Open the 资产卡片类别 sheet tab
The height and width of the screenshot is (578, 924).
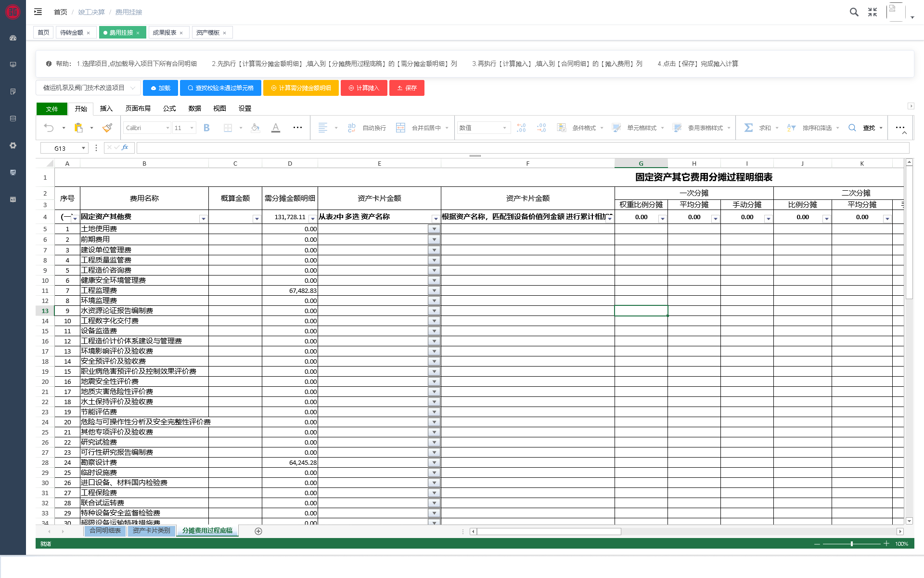click(x=152, y=530)
